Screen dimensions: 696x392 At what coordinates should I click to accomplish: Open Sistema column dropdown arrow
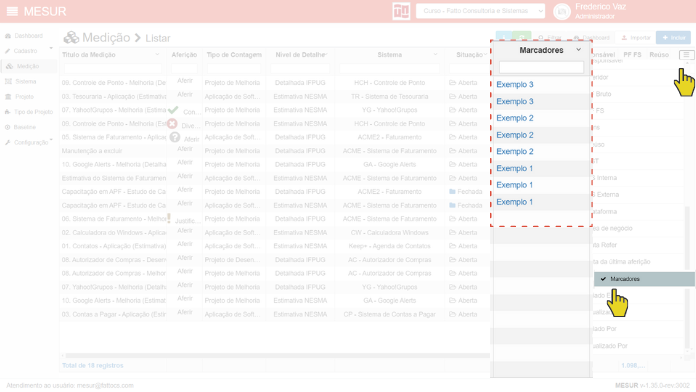435,55
